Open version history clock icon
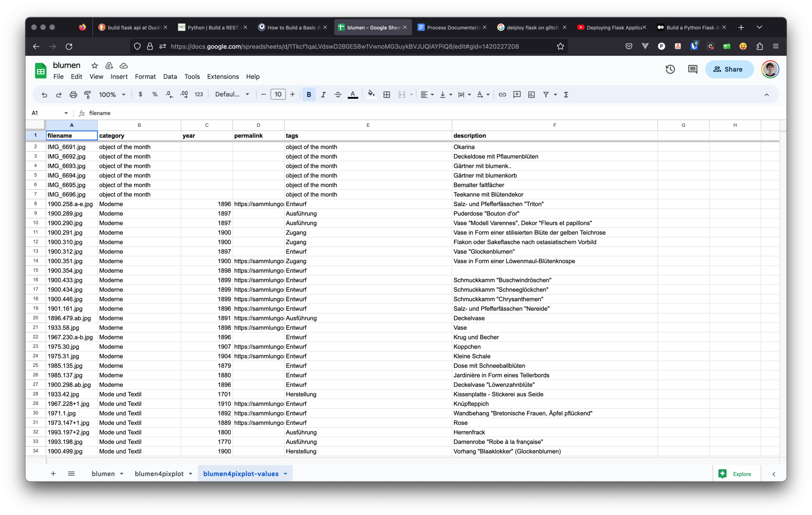Screen dimensions: 812x515 pyautogui.click(x=670, y=69)
